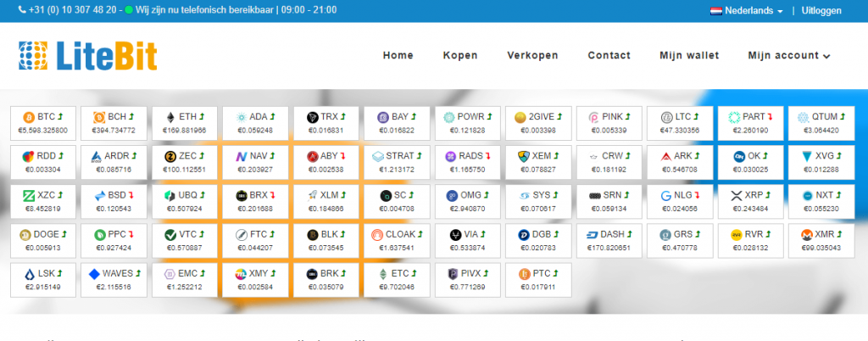Click the NXT coin label

(824, 195)
